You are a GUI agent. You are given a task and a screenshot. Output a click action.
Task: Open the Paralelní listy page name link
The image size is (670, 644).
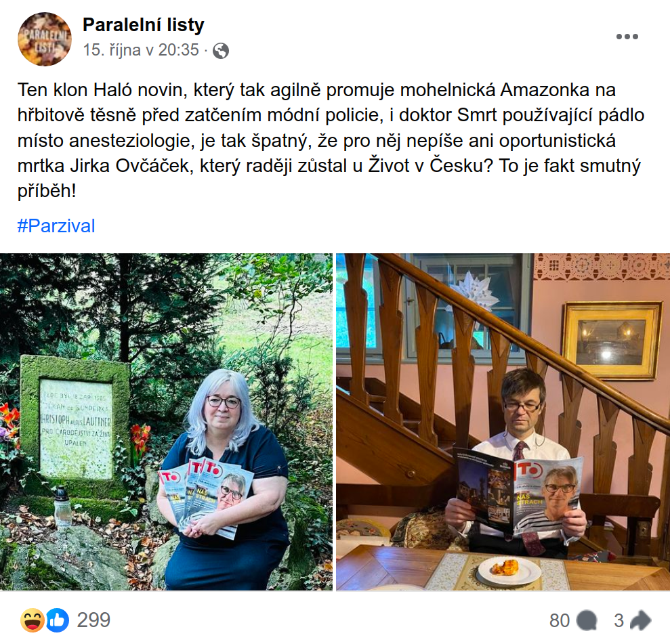[144, 25]
